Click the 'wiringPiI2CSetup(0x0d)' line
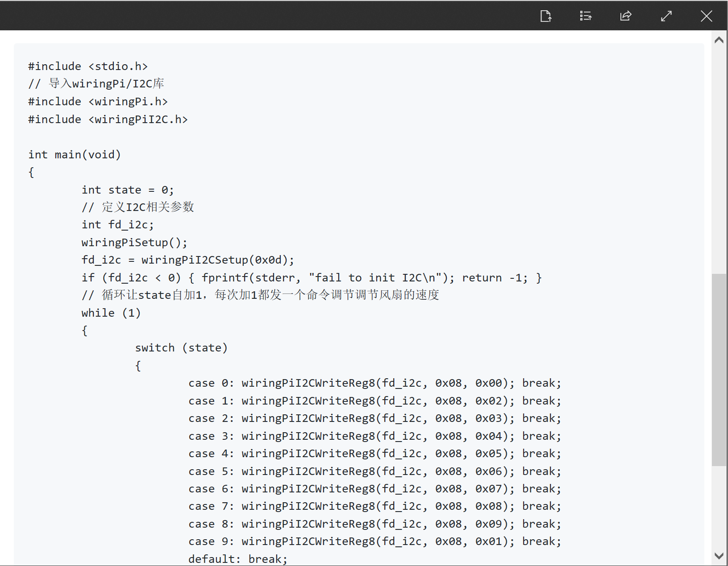Image resolution: width=728 pixels, height=566 pixels. click(x=187, y=260)
